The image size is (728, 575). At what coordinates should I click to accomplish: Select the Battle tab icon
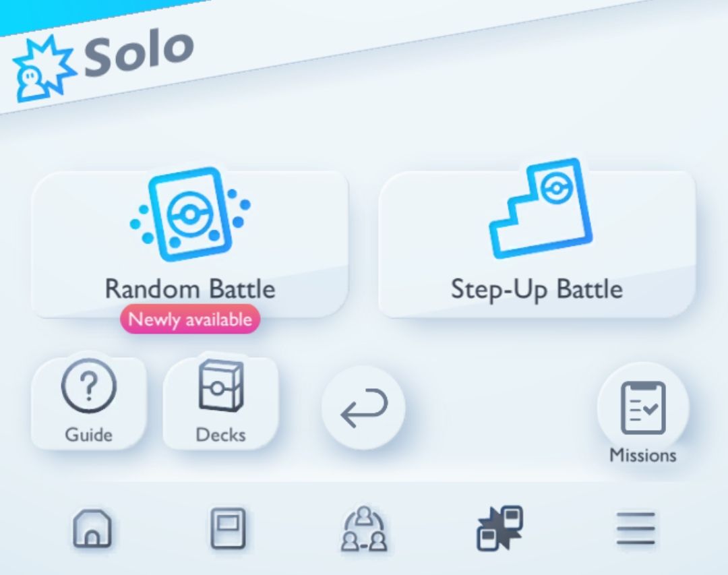pyautogui.click(x=500, y=528)
